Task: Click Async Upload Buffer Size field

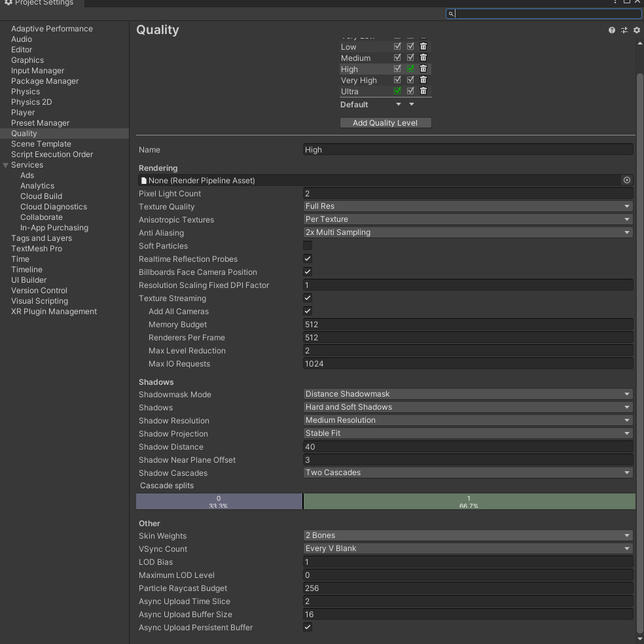Action: (x=468, y=615)
